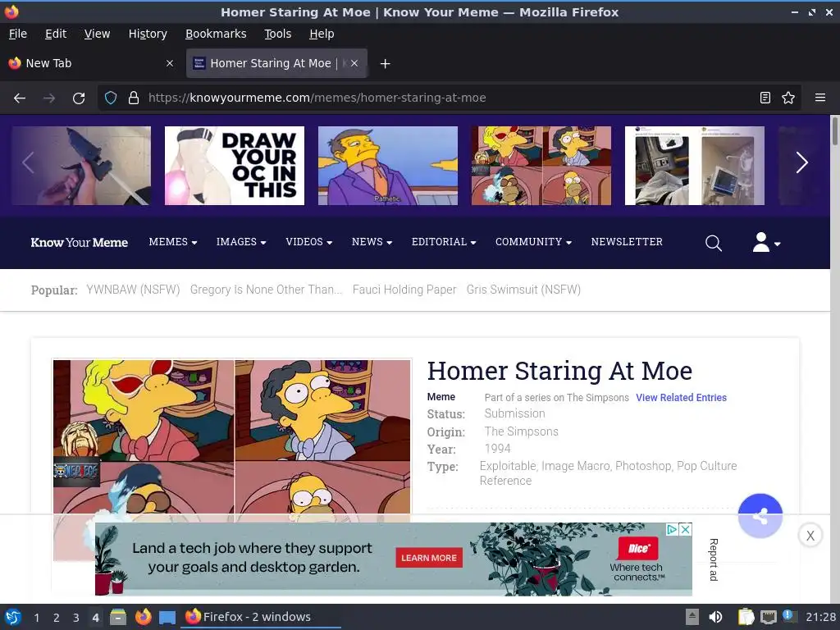This screenshot has height=630, width=840.
Task: Close the Homer Staring At Moe tab
Action: pos(354,63)
